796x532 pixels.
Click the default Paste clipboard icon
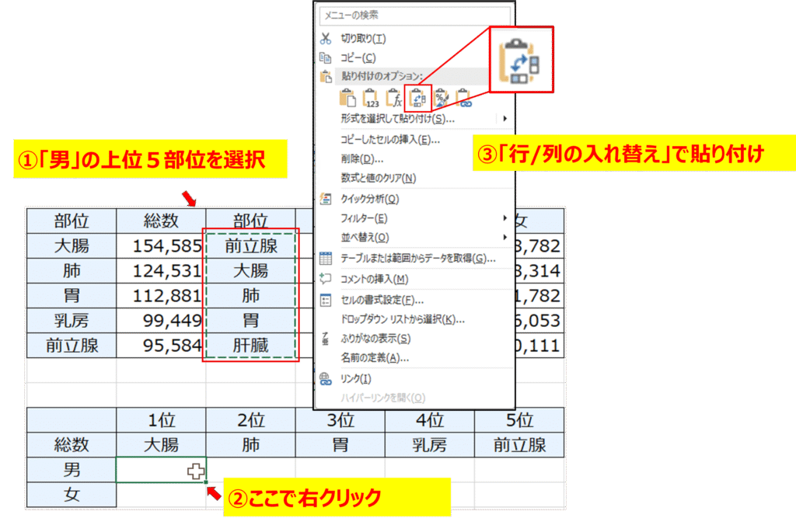pos(349,98)
